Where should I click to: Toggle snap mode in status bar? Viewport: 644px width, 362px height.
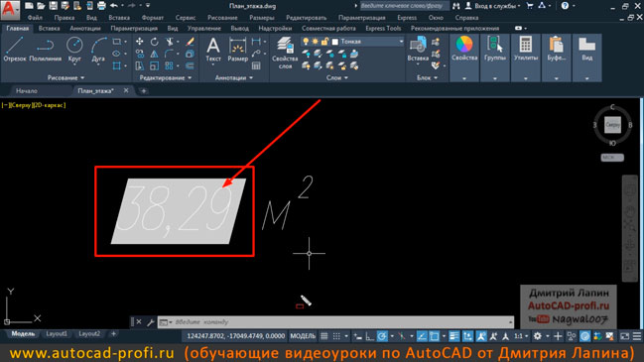click(x=336, y=336)
